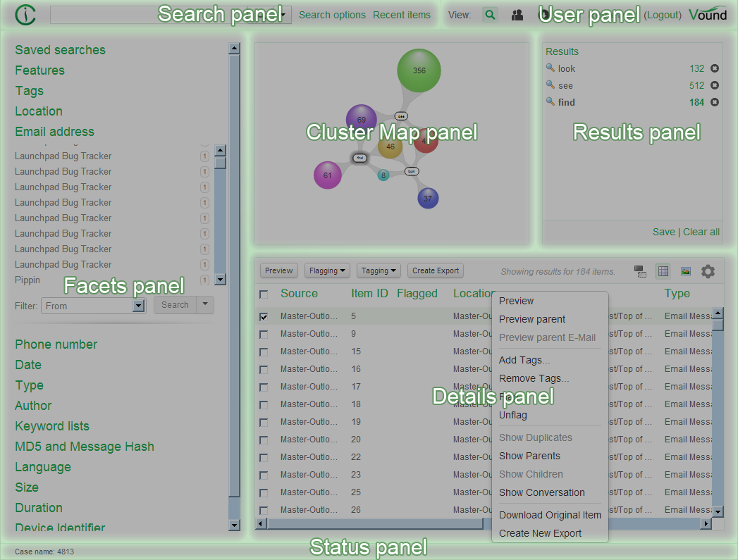This screenshot has width=738, height=560.
Task: Choose Add Tags from the context menu
Action: click(x=524, y=360)
